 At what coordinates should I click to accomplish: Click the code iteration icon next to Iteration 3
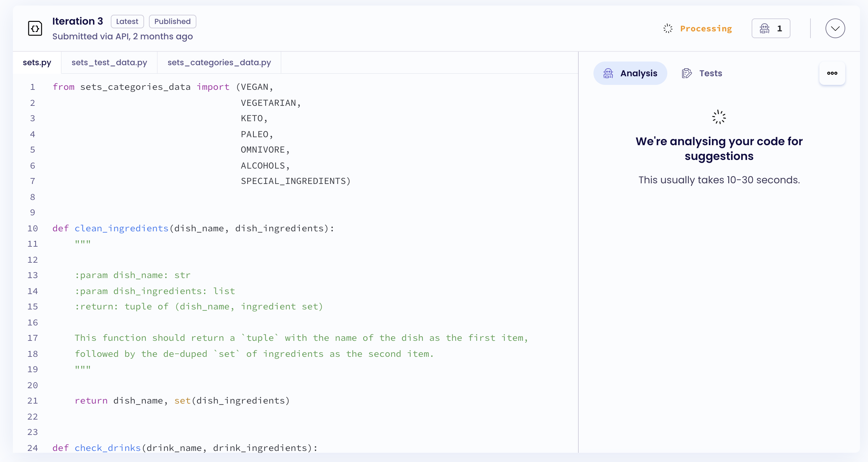point(35,28)
